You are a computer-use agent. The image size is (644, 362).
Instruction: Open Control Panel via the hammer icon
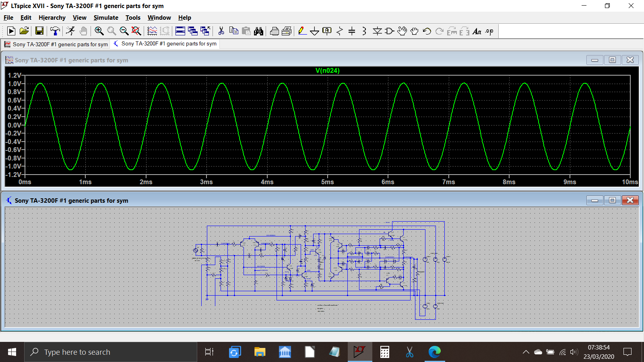55,31
